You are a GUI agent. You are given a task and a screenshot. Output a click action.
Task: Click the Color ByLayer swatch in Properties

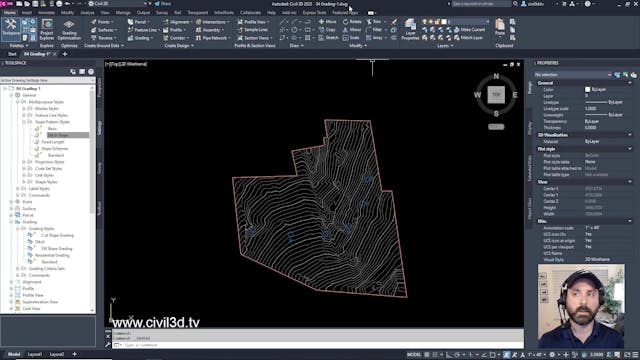point(587,89)
